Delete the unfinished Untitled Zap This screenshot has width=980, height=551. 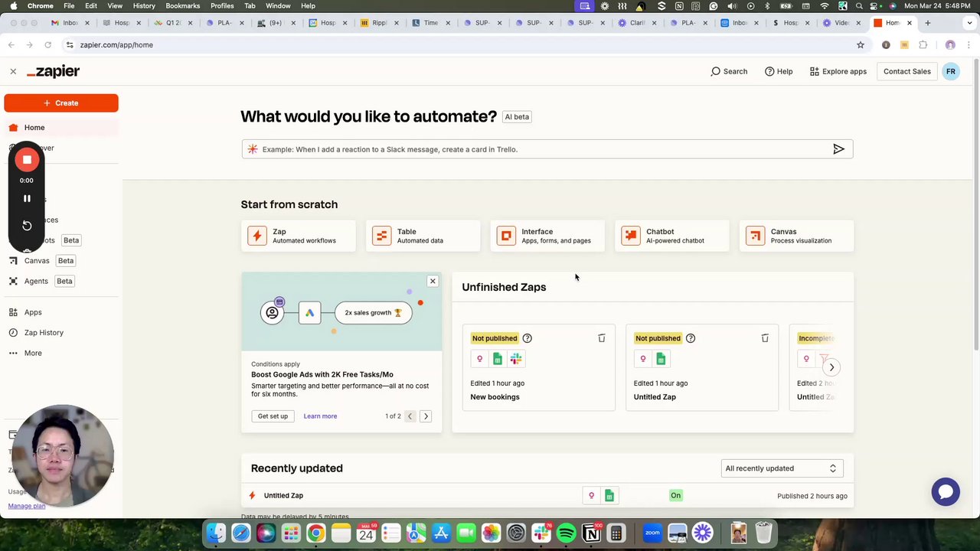(x=765, y=338)
